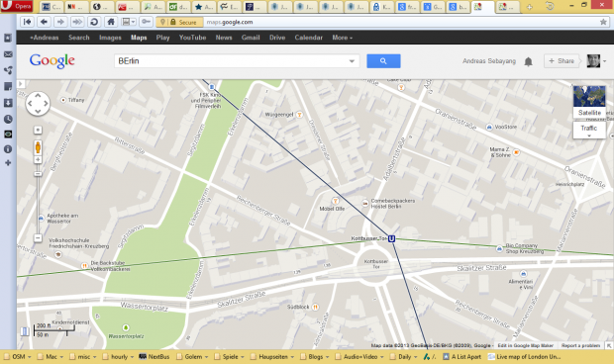Click the + Share button

562,61
